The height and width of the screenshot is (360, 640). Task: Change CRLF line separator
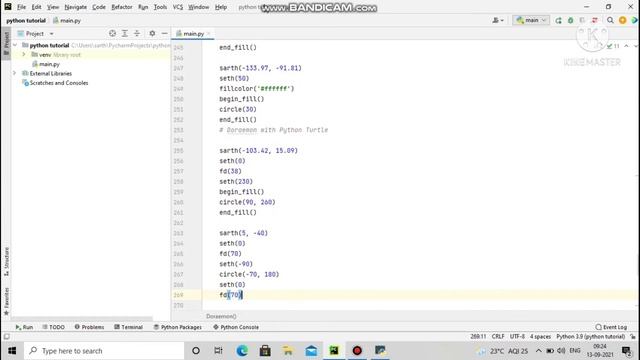click(x=498, y=337)
